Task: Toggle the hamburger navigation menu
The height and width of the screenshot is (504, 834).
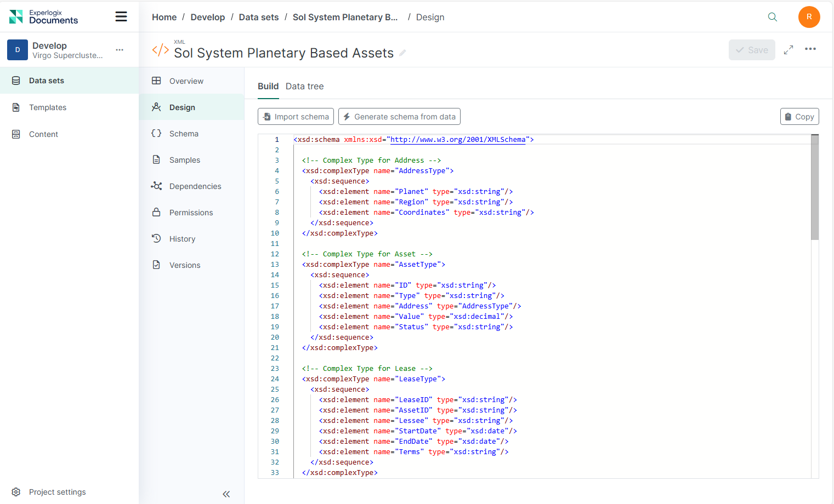Action: 121,17
